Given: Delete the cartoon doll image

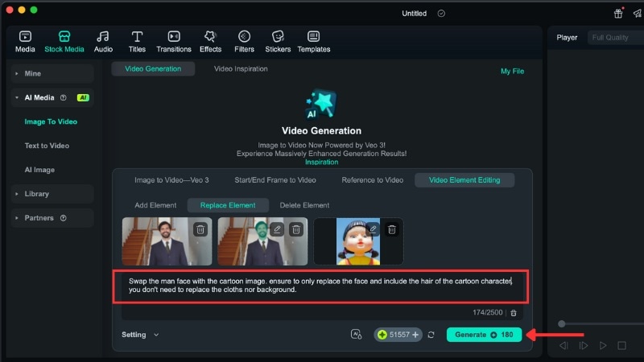Looking at the screenshot, I should (392, 229).
